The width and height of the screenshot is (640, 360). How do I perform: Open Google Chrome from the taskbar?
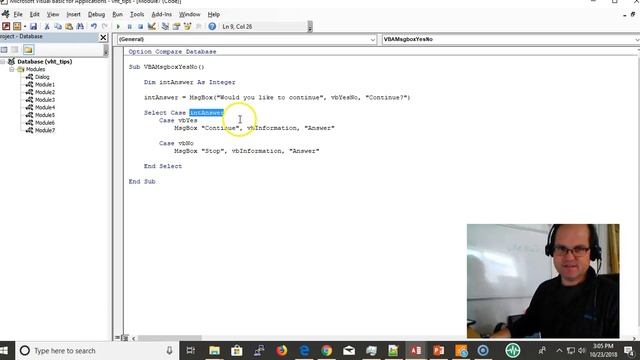327,351
